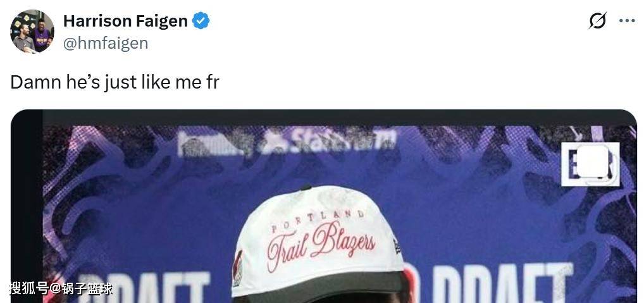Click the button on top of the cap
The height and width of the screenshot is (303, 644).
305,187
